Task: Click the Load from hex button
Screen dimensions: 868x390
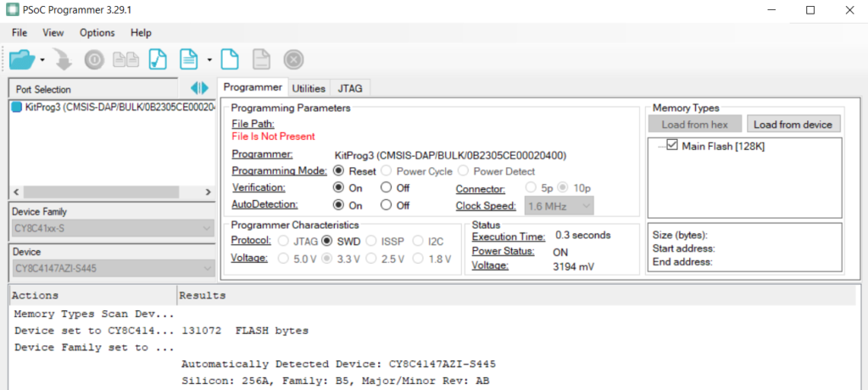Action: pyautogui.click(x=694, y=124)
